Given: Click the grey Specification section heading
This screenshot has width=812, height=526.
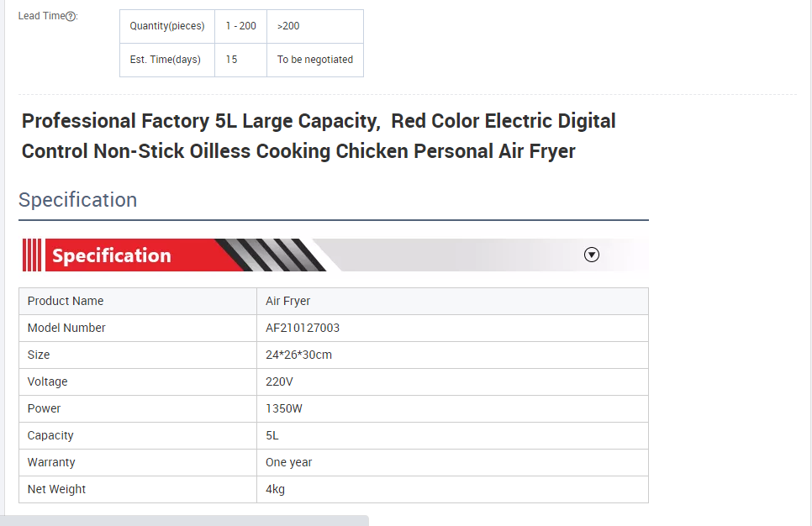Looking at the screenshot, I should pyautogui.click(x=77, y=200).
